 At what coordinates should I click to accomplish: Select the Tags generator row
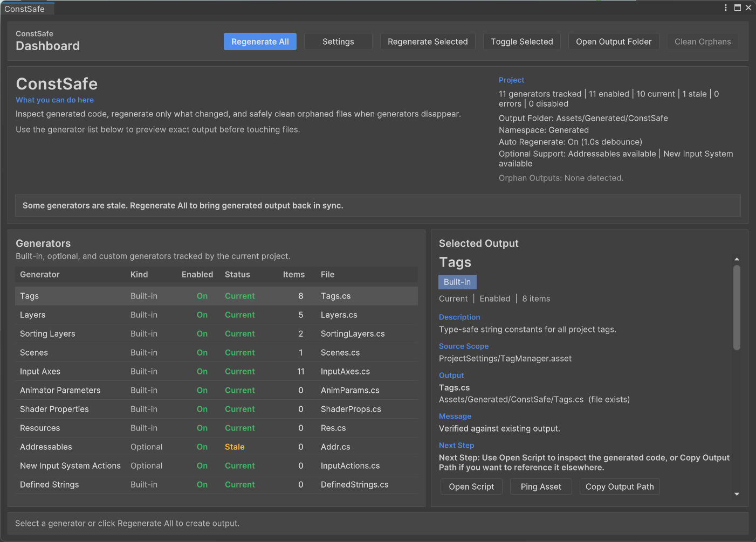coord(216,296)
